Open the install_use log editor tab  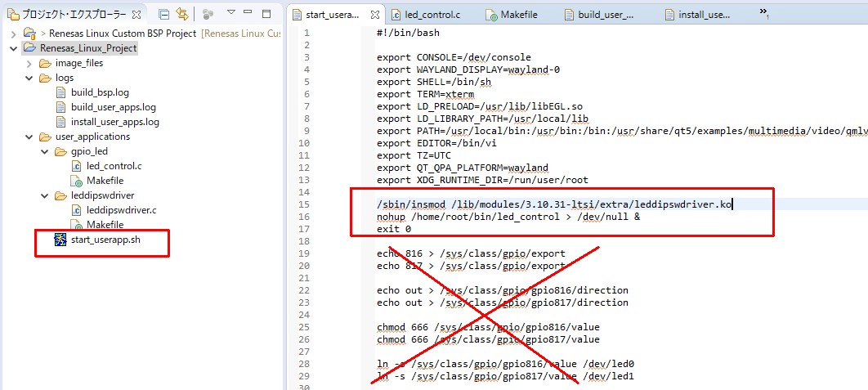696,15
